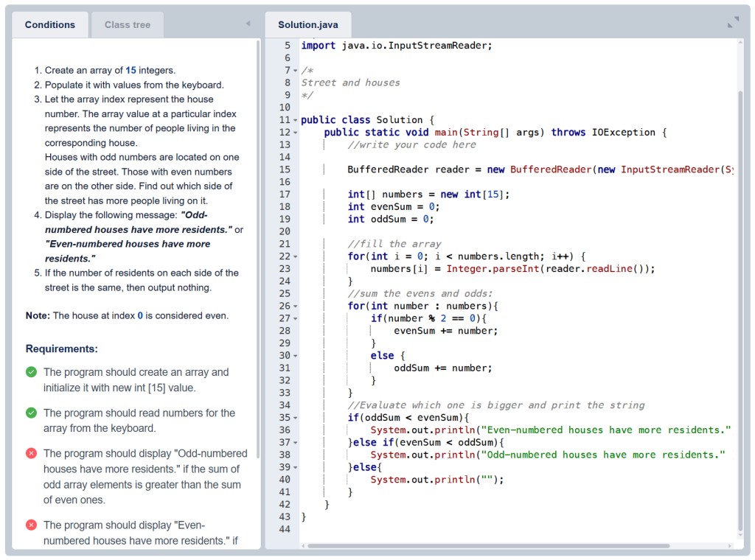Collapse the left conditions panel arrow
Screen dimensions: 755x560
coord(248,24)
